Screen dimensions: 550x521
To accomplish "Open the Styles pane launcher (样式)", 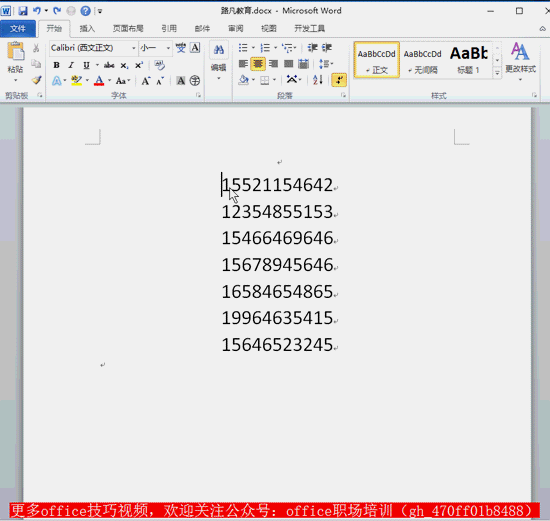I will pyautogui.click(x=534, y=95).
